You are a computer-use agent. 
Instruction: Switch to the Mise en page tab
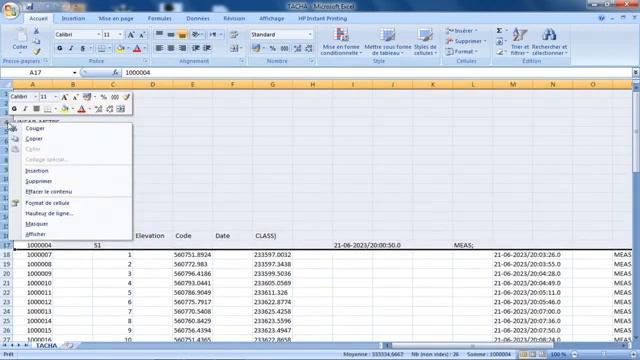(116, 18)
